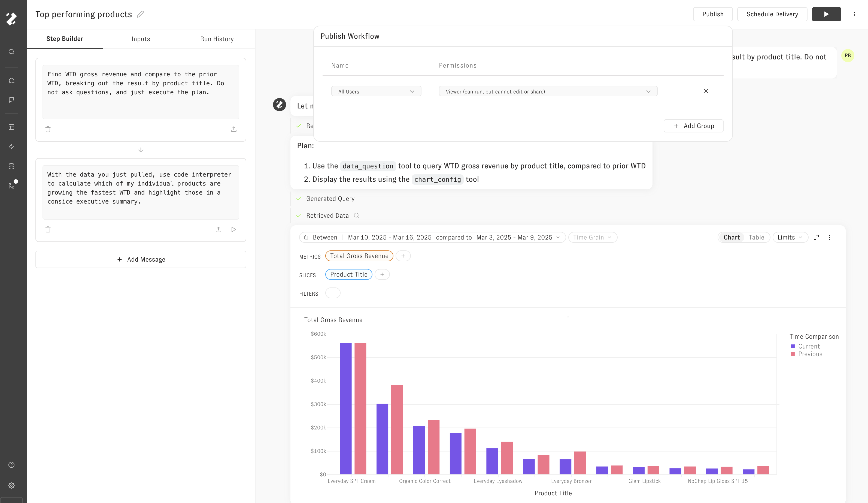Click the Schedule Delivery button
Viewport: 868px width, 503px height.
tap(772, 14)
